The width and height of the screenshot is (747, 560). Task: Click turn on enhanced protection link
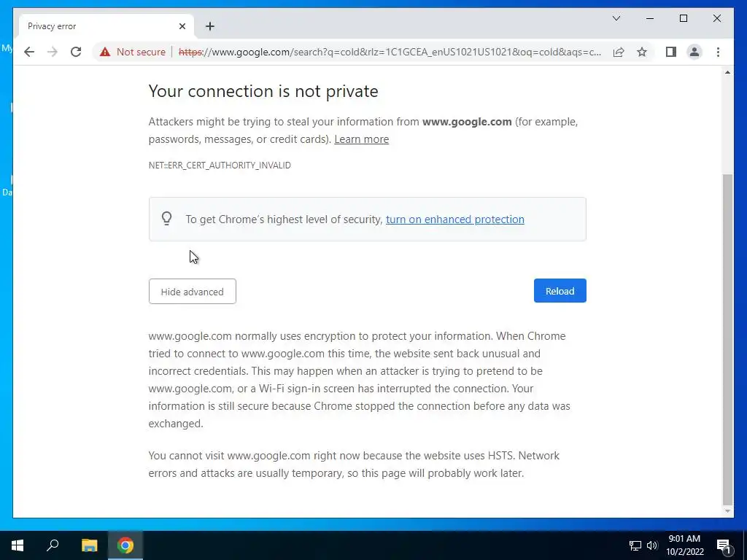click(x=454, y=219)
